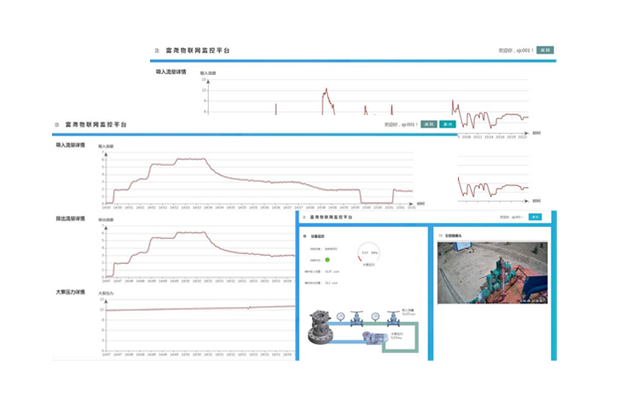Click the welcome user text in the middle window header

(x=401, y=125)
